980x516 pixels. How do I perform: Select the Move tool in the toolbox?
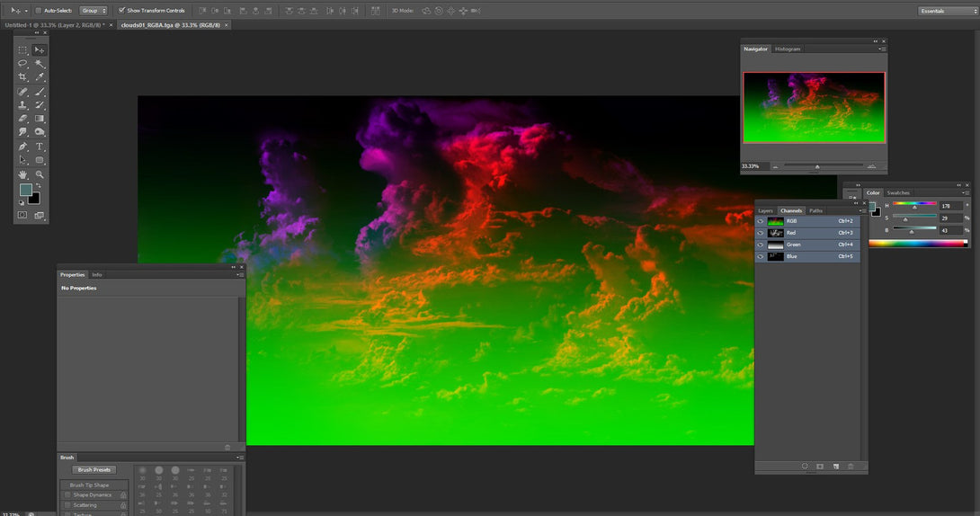tap(40, 50)
